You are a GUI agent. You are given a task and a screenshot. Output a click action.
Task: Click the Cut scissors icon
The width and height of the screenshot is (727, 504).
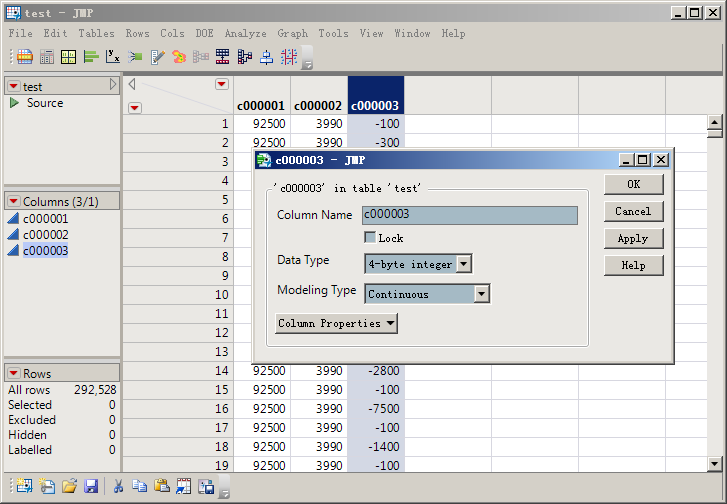pyautogui.click(x=118, y=487)
